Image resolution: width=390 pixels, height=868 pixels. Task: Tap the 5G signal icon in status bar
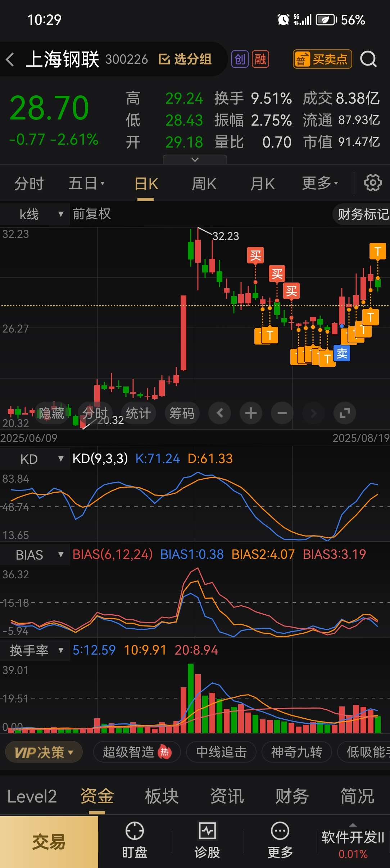coord(302,19)
